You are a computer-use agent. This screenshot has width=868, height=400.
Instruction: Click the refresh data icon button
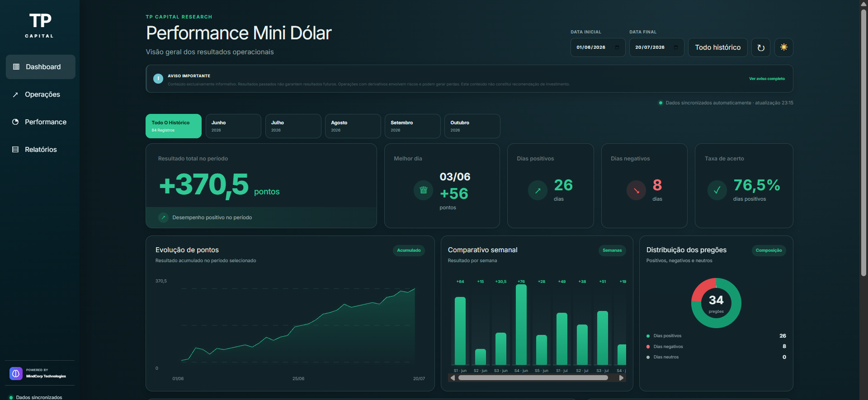(x=761, y=47)
